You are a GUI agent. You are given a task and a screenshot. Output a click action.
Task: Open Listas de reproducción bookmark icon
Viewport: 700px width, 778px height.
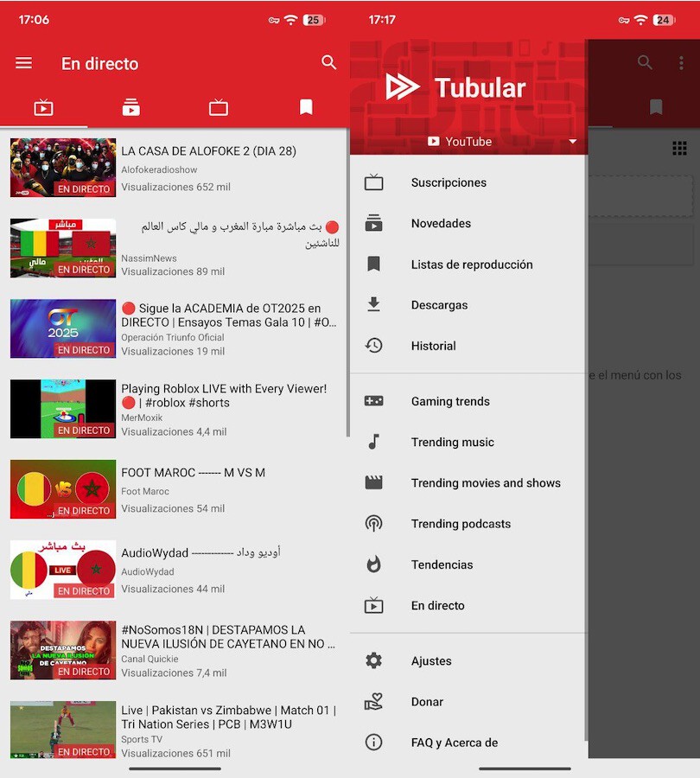(x=375, y=264)
